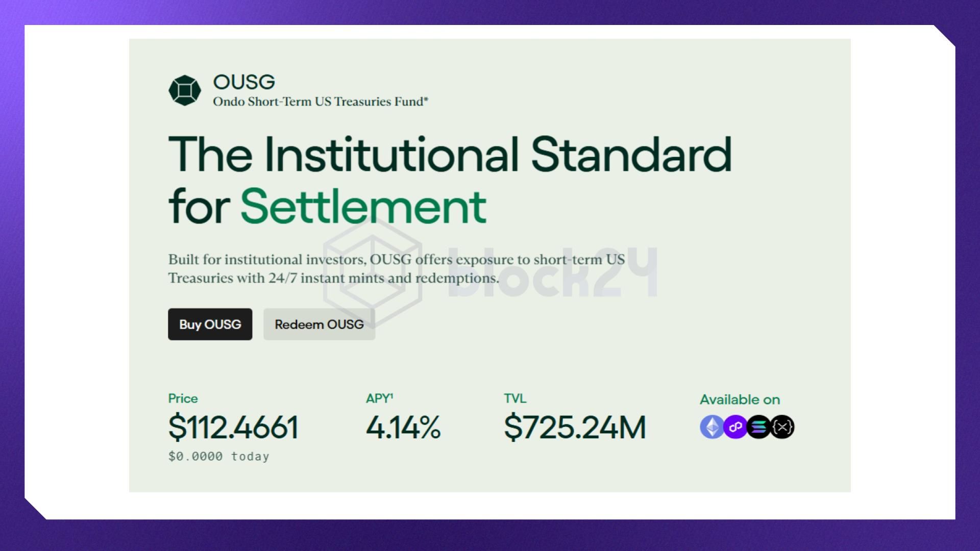
Task: Select the Redeem OUSG button
Action: coord(319,324)
